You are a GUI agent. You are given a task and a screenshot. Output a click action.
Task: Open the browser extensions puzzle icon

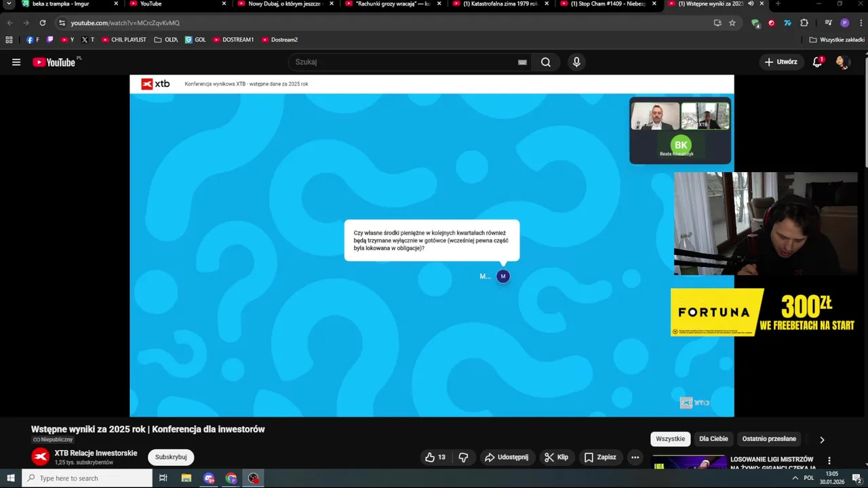click(x=804, y=23)
